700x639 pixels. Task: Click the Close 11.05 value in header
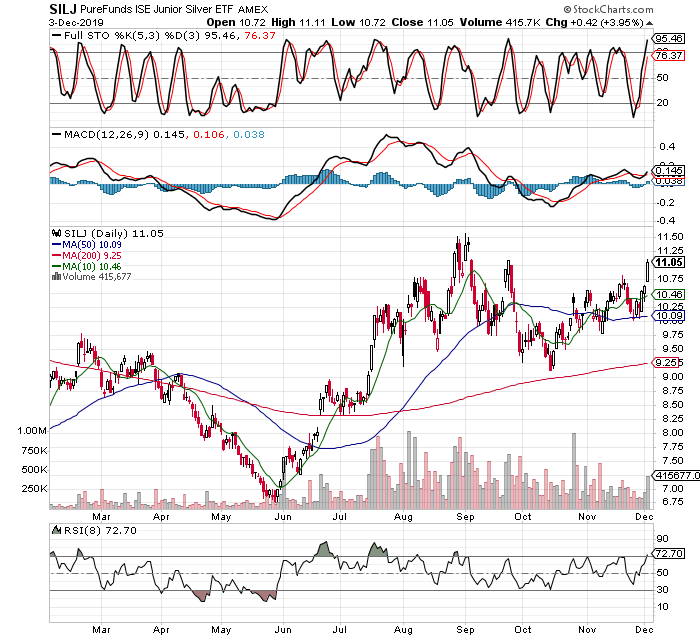pos(422,22)
